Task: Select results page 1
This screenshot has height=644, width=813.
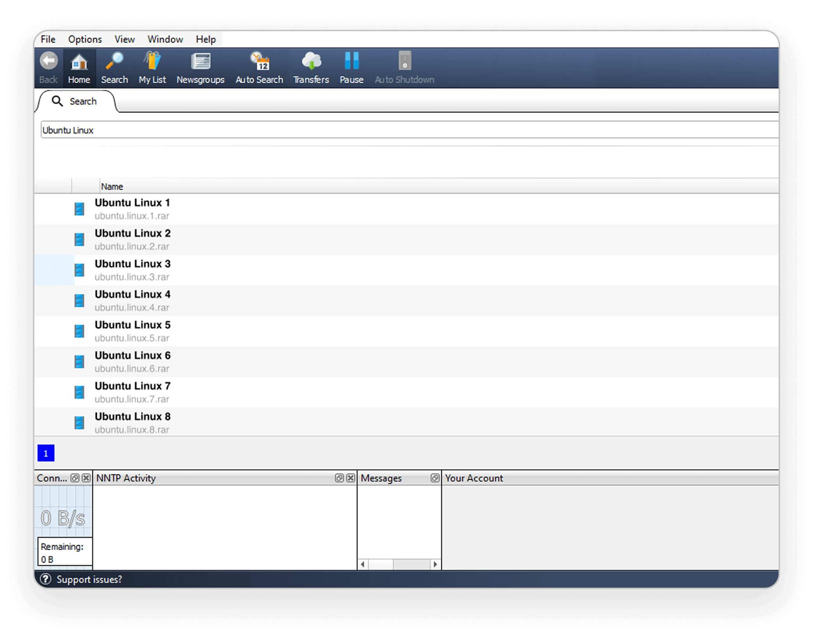Action: coord(46,453)
